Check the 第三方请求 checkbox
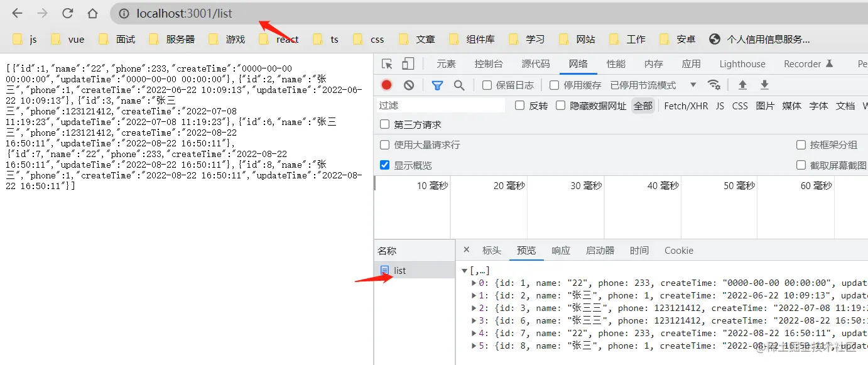The width and height of the screenshot is (868, 365). (x=385, y=124)
